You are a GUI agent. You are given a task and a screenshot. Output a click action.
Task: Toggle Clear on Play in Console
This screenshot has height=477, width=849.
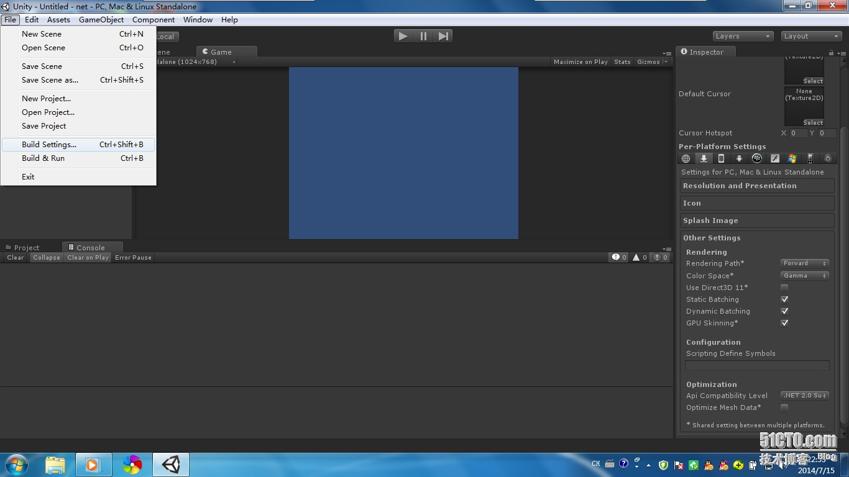(88, 258)
